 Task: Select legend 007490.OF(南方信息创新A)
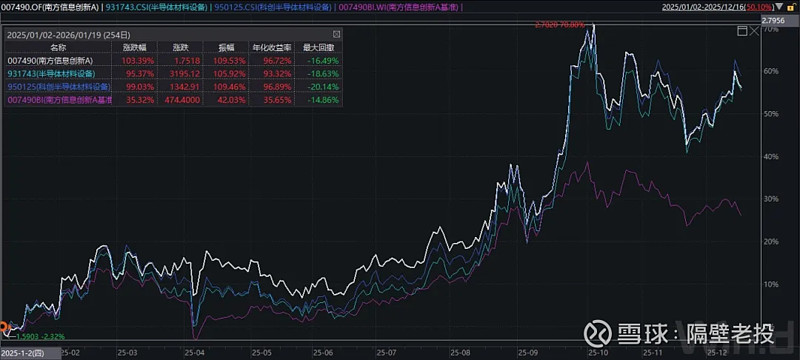pyautogui.click(x=49, y=7)
